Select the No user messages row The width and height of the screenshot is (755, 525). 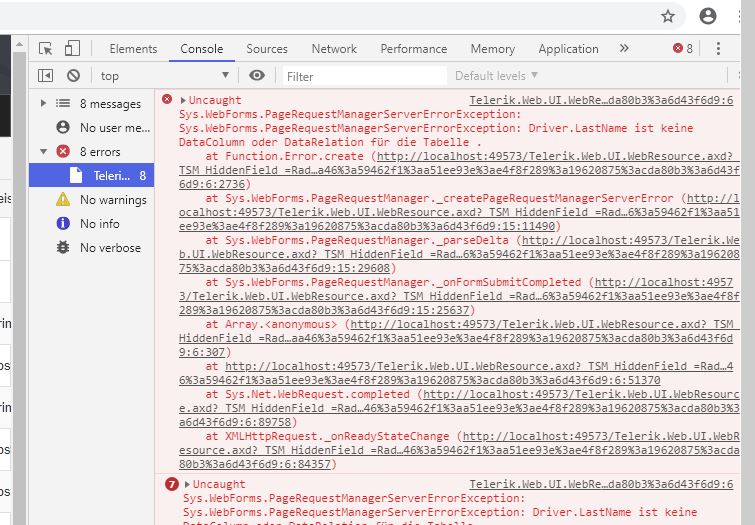[91, 128]
